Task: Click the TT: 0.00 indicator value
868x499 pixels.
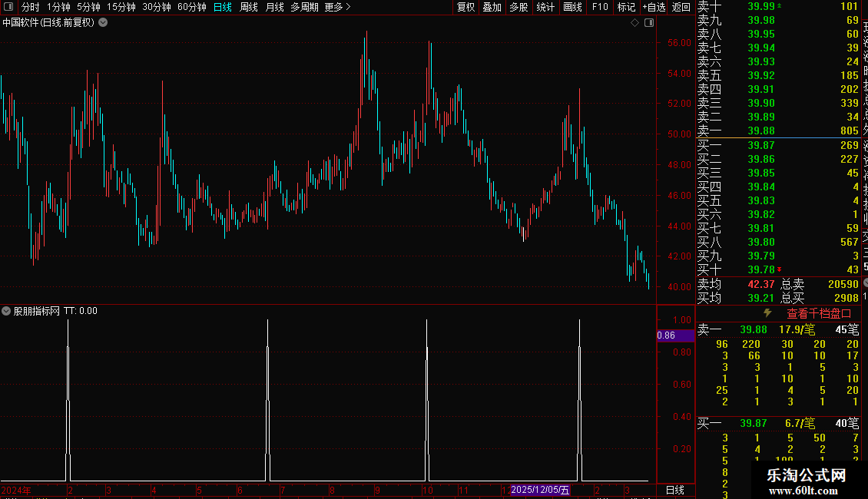Action: click(x=80, y=311)
